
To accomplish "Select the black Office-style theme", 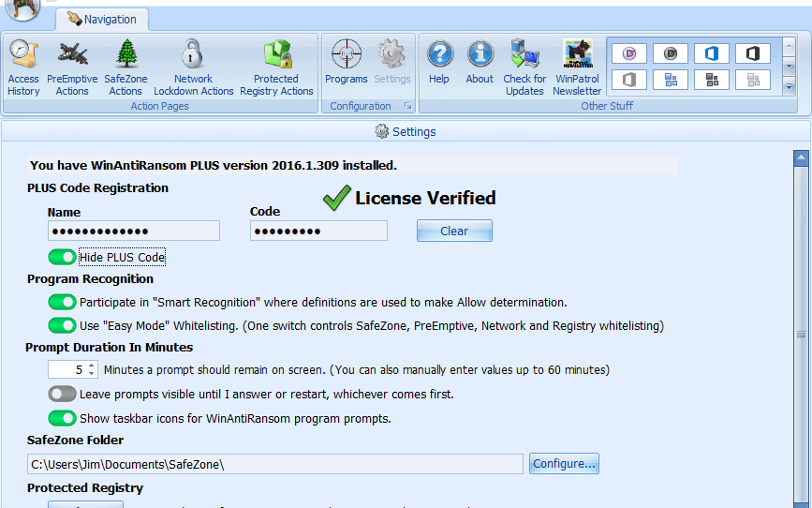I will [753, 53].
